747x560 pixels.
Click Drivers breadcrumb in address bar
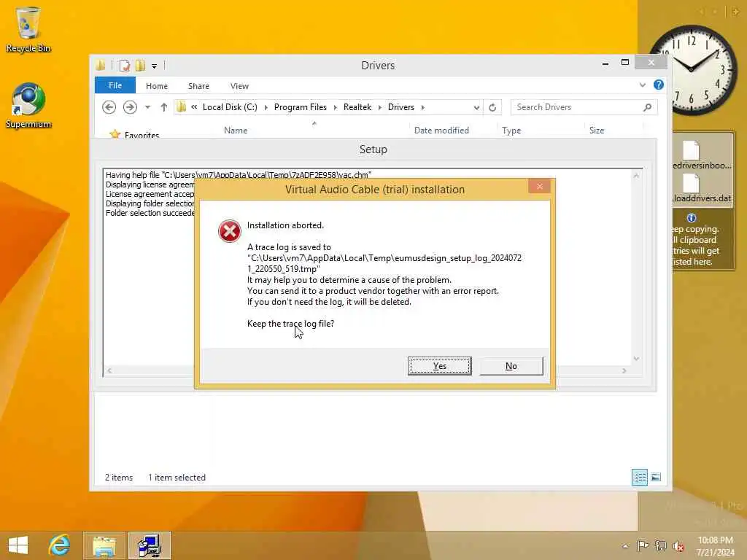pyautogui.click(x=401, y=107)
